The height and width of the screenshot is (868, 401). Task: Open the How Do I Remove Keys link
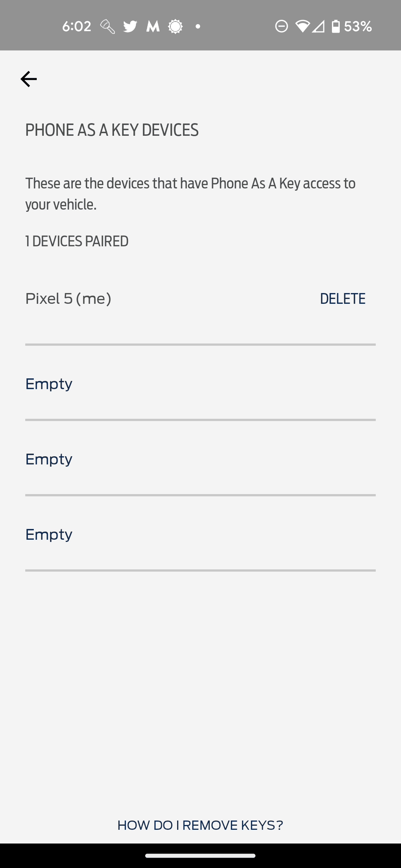coord(200,825)
